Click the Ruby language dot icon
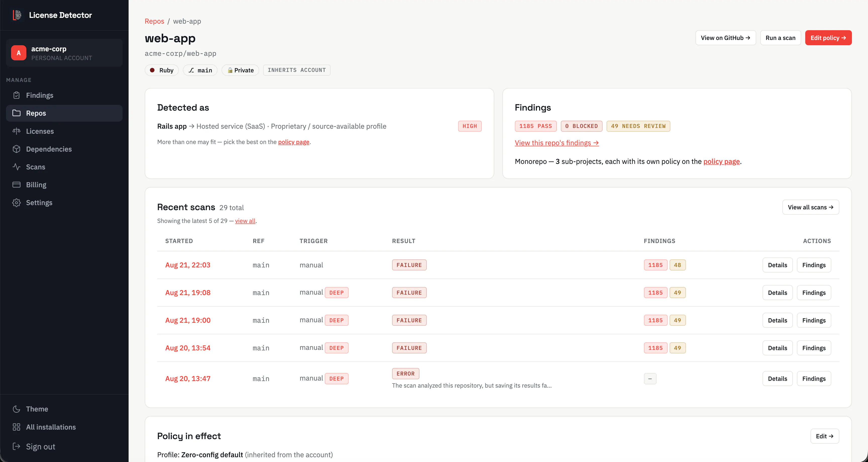 [x=152, y=70]
